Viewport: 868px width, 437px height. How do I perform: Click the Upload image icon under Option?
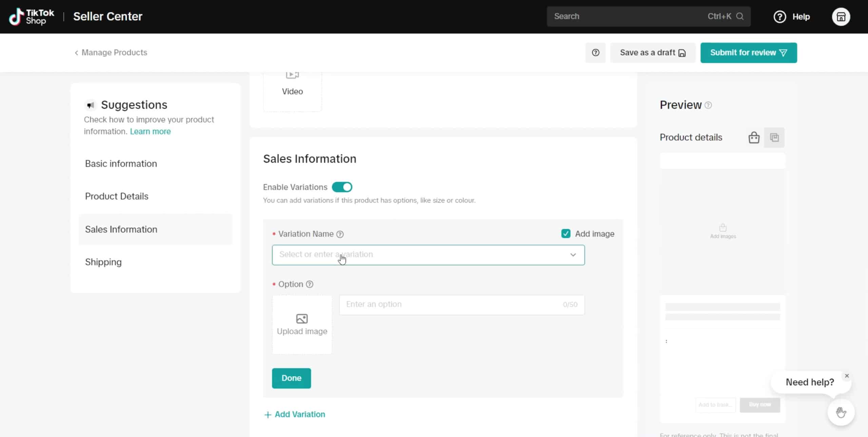click(301, 318)
